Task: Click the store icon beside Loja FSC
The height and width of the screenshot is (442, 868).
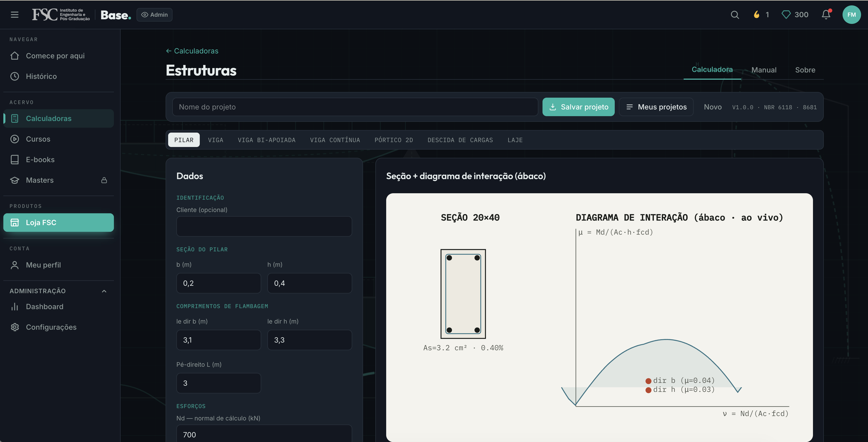Action: (14, 222)
